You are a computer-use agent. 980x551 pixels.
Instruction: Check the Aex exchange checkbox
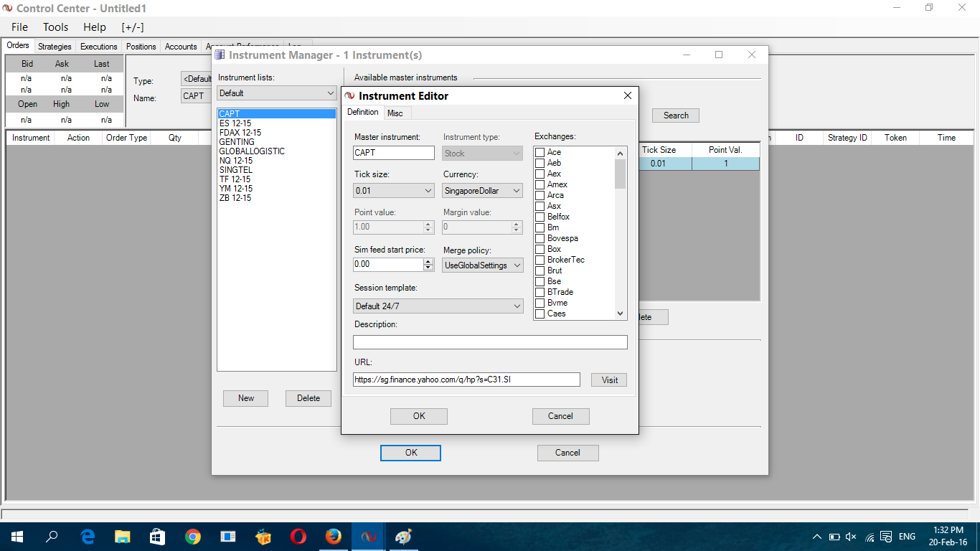point(540,174)
